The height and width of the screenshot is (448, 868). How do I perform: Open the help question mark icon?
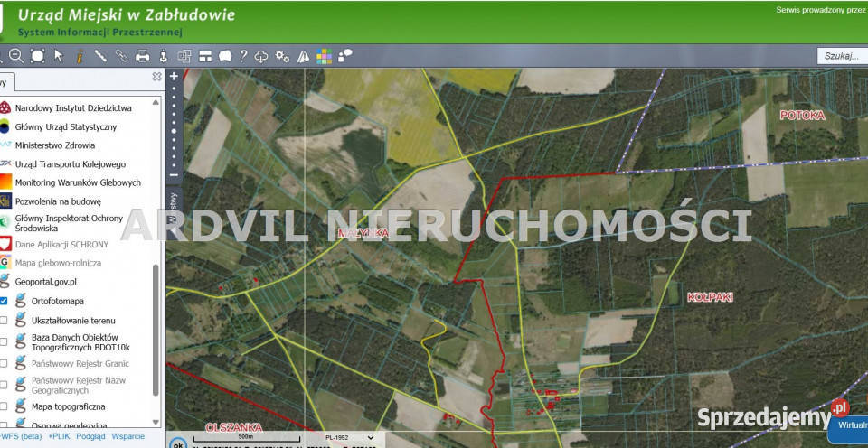click(243, 56)
